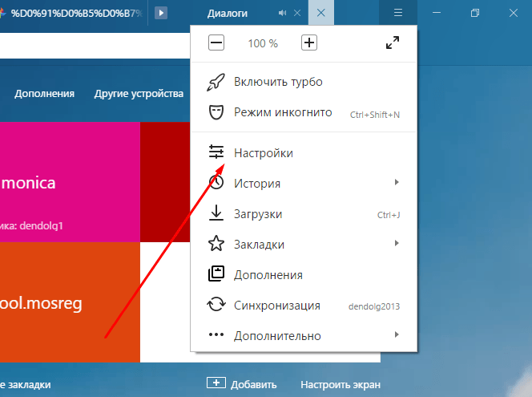Open Режим инкогнито menu entry

pyautogui.click(x=304, y=112)
